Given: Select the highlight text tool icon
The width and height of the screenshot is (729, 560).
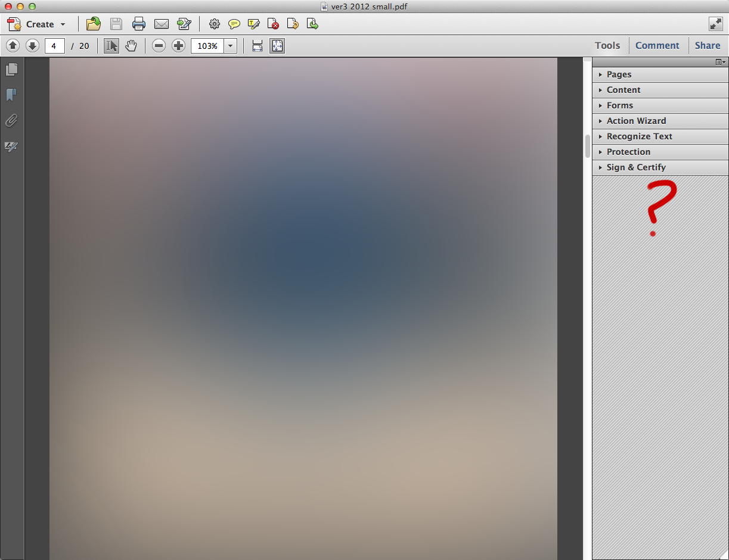Looking at the screenshot, I should point(254,24).
